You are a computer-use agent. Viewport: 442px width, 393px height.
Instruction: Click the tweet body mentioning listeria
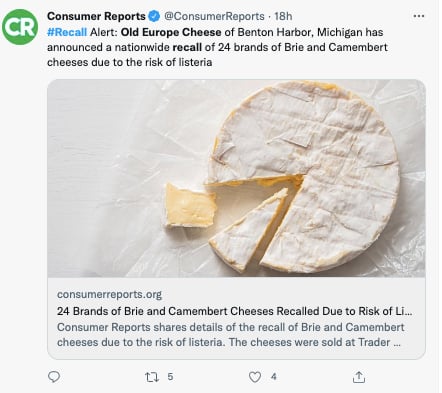(x=217, y=47)
